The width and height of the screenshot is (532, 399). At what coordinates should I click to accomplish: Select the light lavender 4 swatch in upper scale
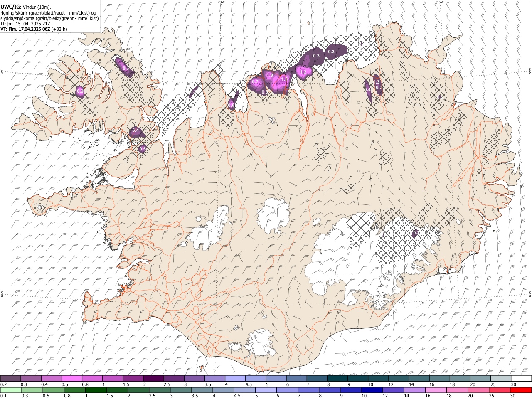tap(235, 378)
